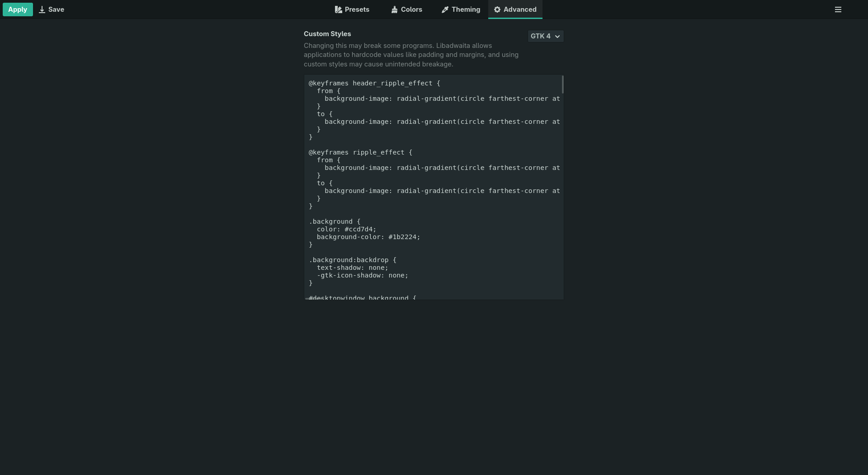Open the Theming tab
The image size is (868, 475).
461,9
